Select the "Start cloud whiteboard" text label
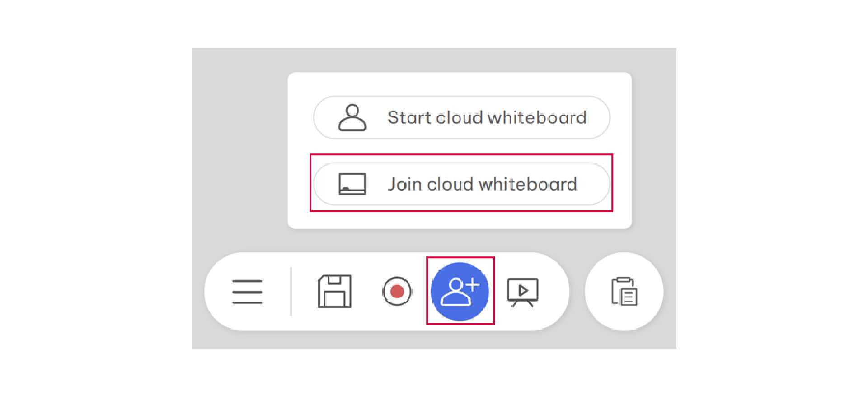 click(487, 118)
